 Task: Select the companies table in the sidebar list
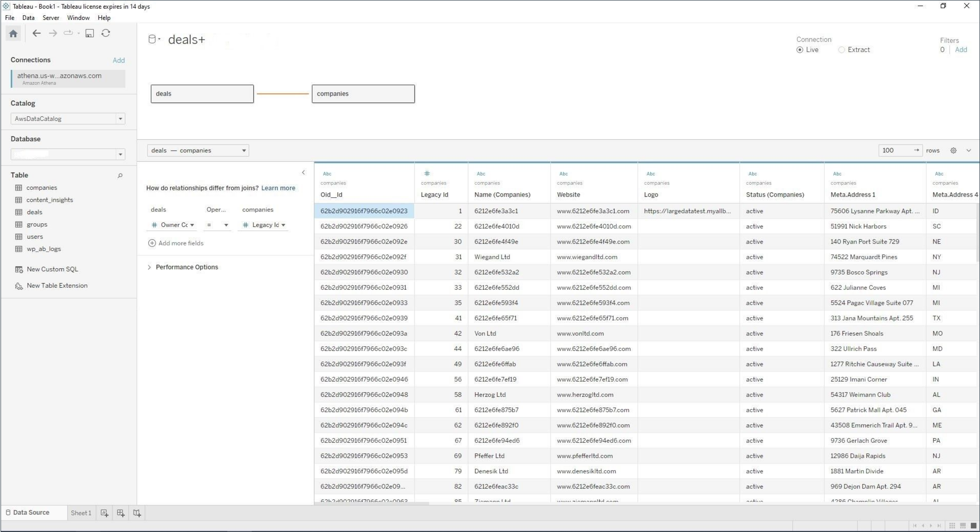(x=42, y=188)
